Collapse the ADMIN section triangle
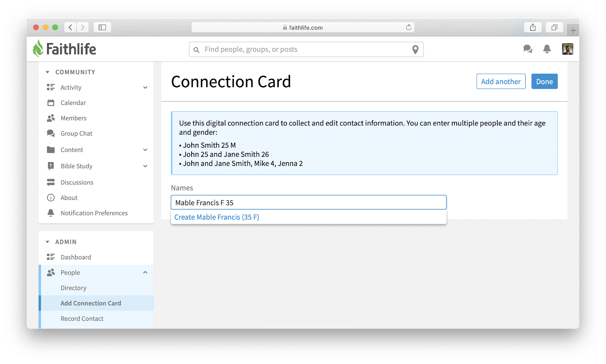Image resolution: width=606 pixels, height=364 pixels. point(47,242)
